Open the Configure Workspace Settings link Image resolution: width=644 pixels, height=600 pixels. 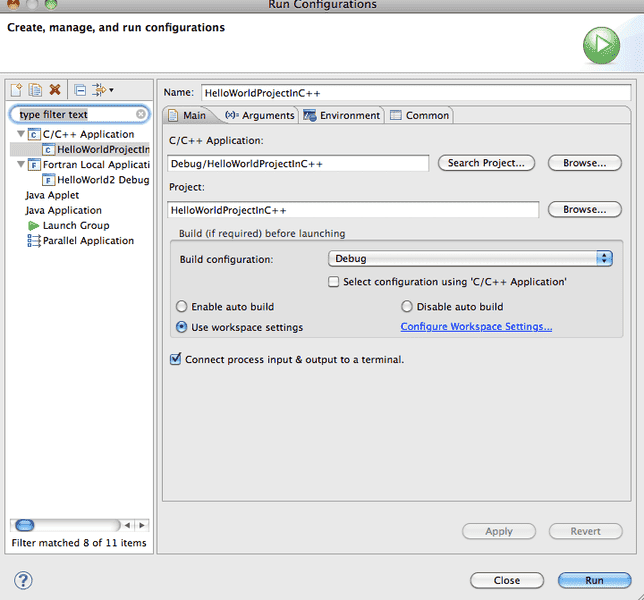pos(476,327)
